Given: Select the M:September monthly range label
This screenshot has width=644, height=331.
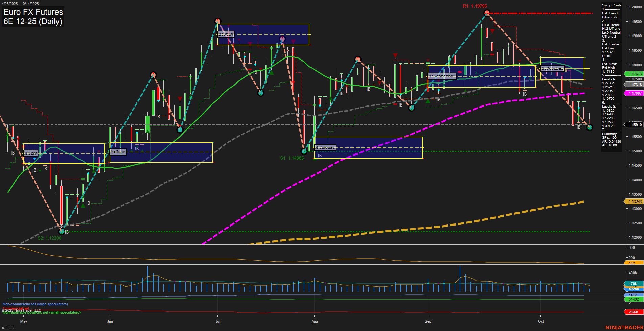Looking at the screenshot, I should point(441,76).
